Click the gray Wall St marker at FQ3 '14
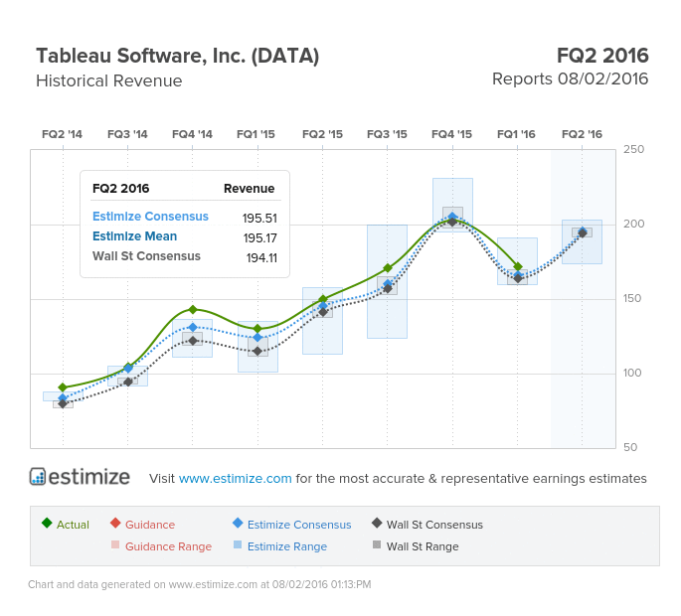The image size is (681, 616). tap(127, 382)
